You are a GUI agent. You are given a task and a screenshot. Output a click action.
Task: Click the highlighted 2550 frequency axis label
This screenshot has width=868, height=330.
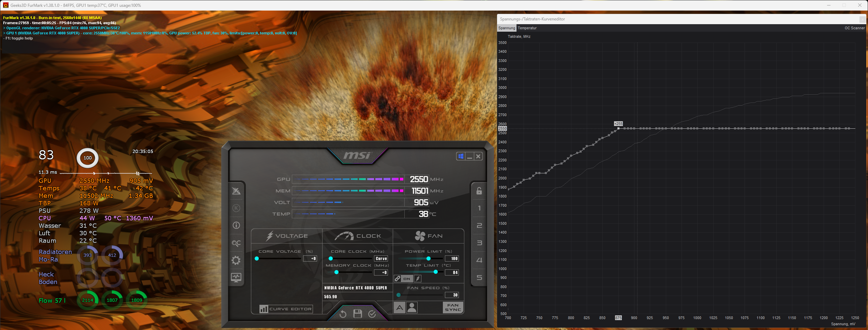pos(503,128)
